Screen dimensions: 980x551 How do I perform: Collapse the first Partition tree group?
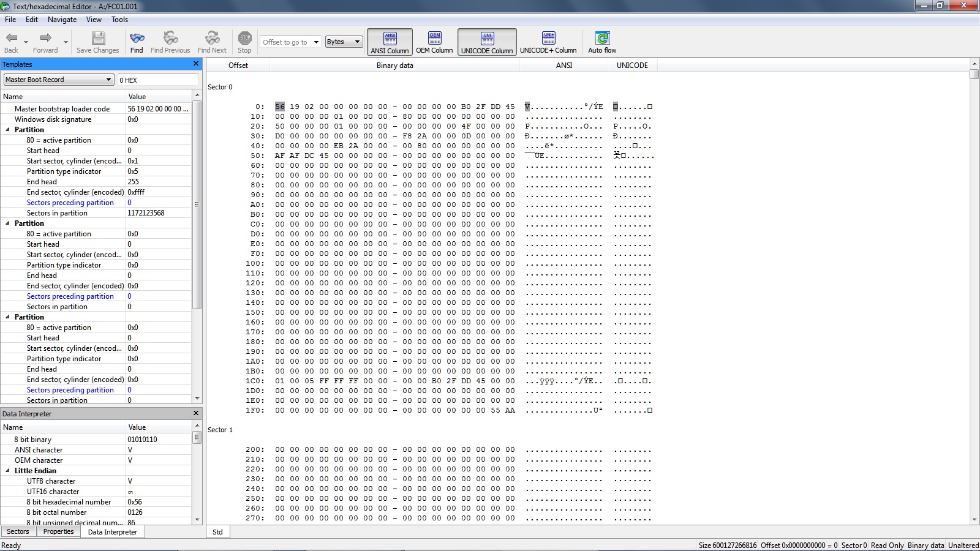click(x=7, y=130)
